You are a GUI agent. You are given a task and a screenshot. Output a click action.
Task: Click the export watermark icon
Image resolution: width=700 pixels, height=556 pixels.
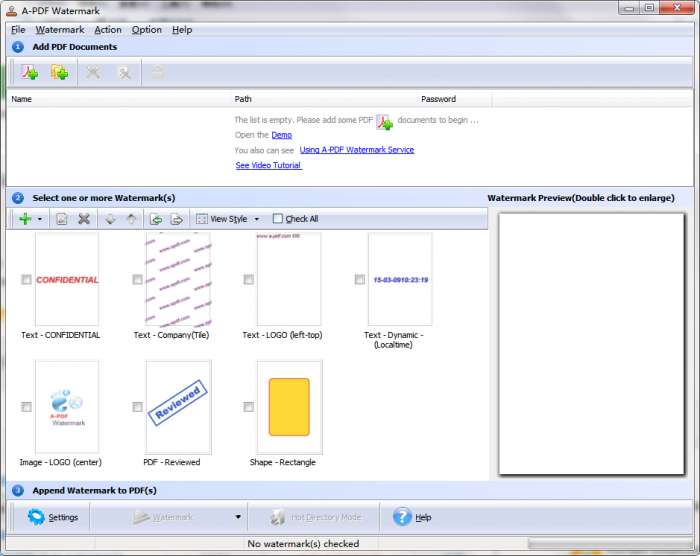click(177, 219)
